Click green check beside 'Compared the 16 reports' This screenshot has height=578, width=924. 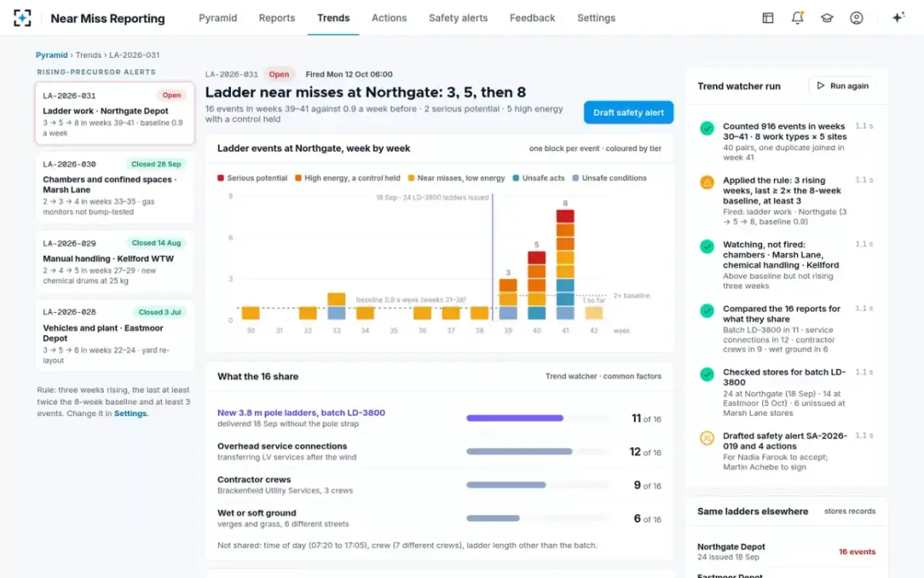[x=707, y=311]
